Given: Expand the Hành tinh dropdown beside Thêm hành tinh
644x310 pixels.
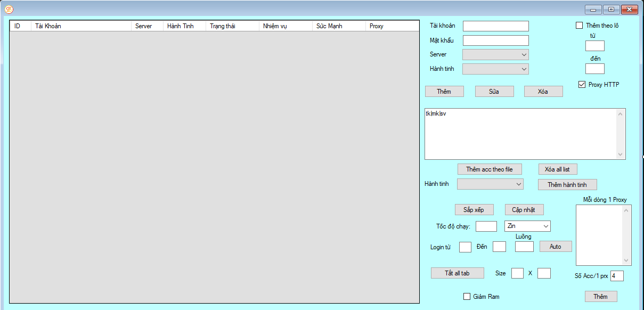Looking at the screenshot, I should coord(490,184).
